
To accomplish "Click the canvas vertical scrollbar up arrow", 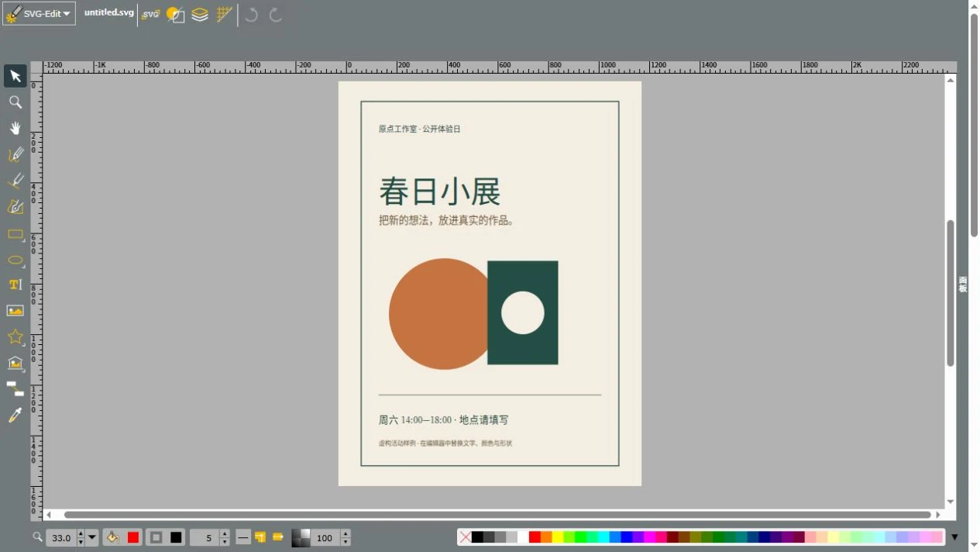I will [951, 79].
